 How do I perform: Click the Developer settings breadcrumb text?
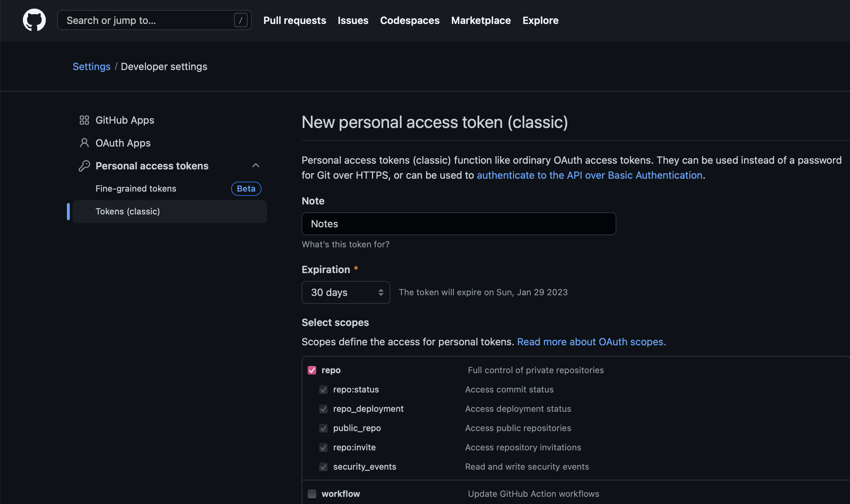coord(164,66)
